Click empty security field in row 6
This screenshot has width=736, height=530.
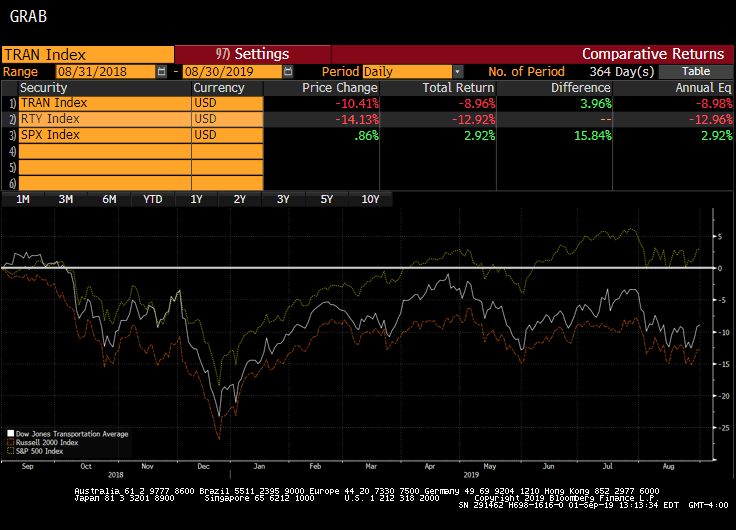pyautogui.click(x=105, y=183)
